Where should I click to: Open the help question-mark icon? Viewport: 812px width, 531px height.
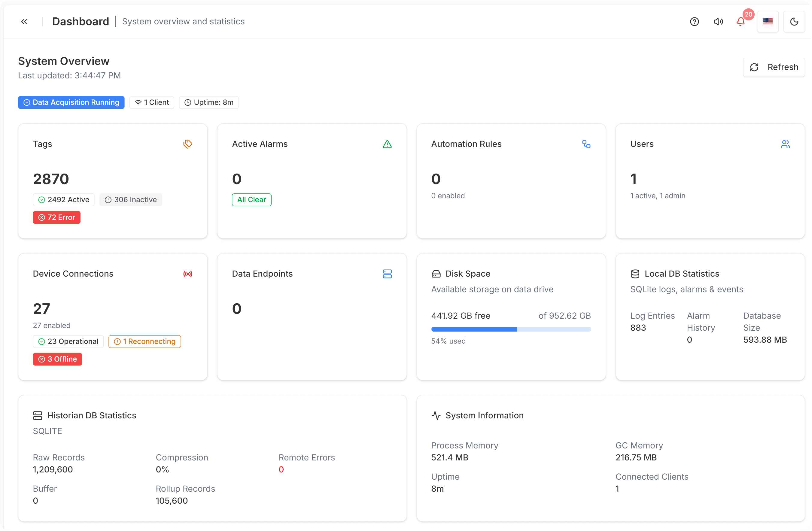pos(694,22)
